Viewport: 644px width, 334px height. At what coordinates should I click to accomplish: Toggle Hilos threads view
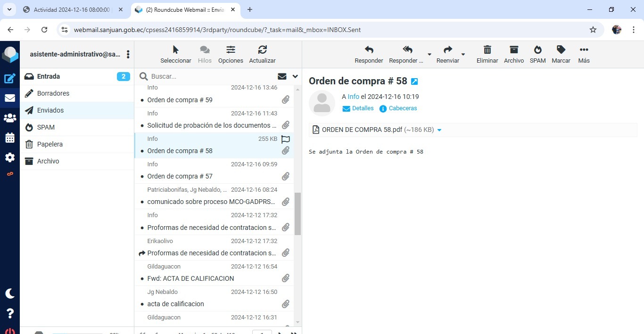point(205,54)
